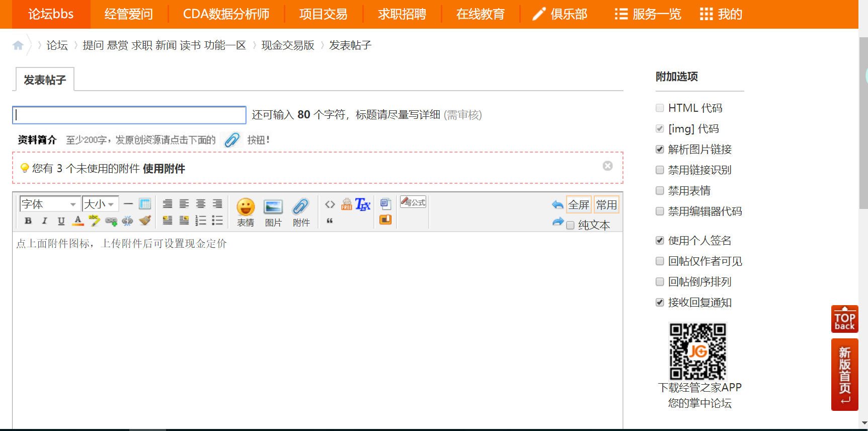Viewport: 868px width, 431px height.
Task: Open the 写公式 formula writer
Action: pyautogui.click(x=413, y=202)
